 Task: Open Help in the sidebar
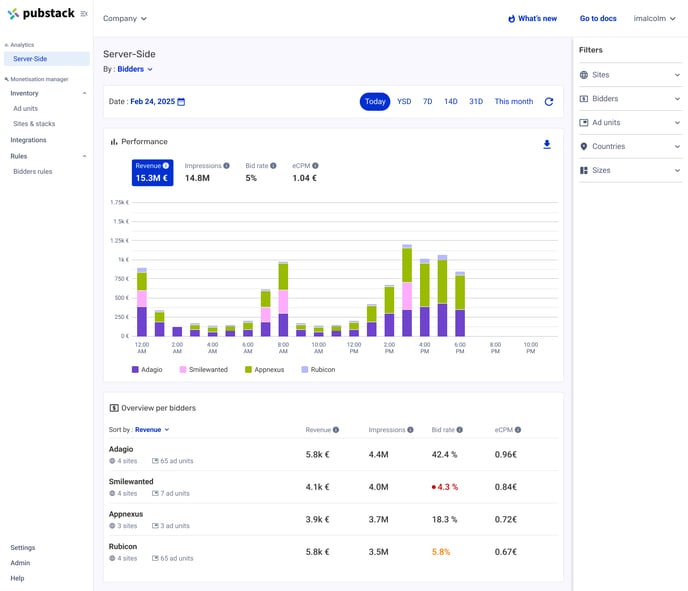[18, 578]
